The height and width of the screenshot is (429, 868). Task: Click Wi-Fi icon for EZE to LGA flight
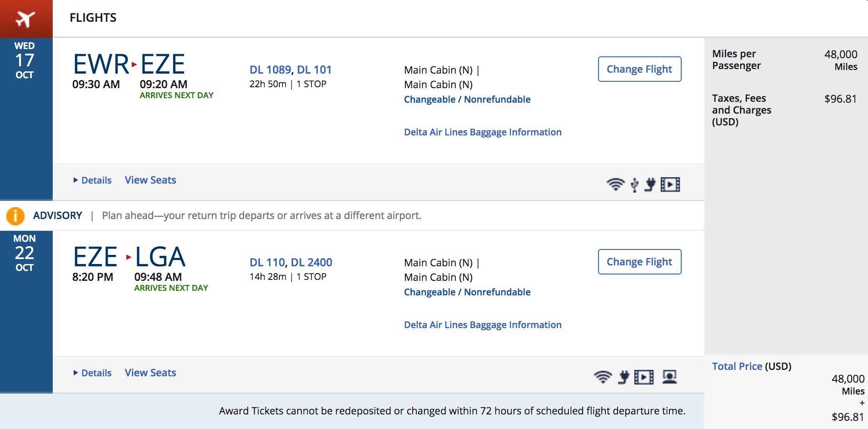[x=603, y=377]
